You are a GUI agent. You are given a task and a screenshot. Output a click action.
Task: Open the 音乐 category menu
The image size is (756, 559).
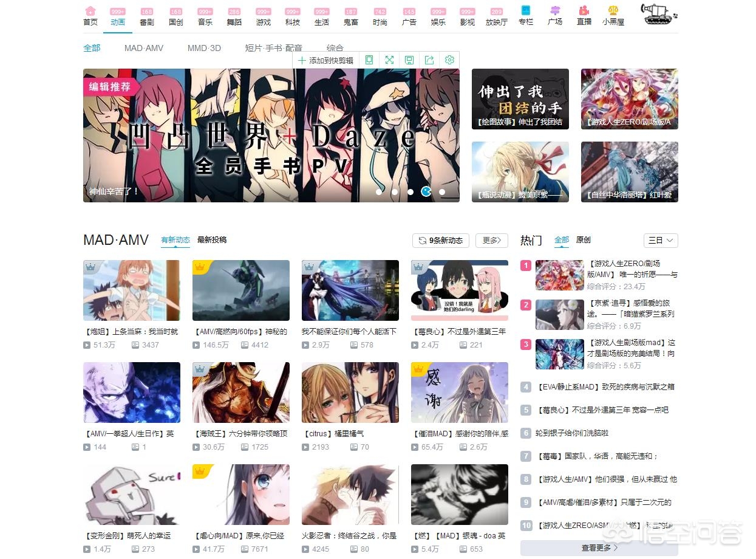[x=205, y=17]
